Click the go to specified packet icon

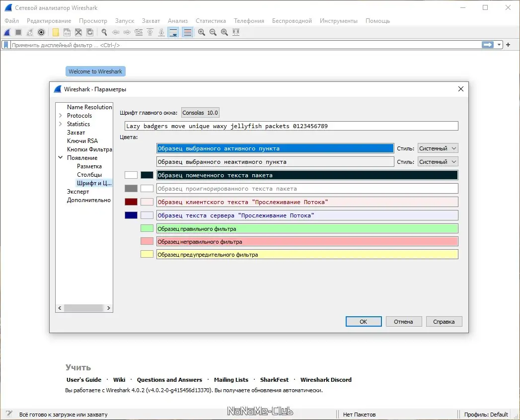139,32
